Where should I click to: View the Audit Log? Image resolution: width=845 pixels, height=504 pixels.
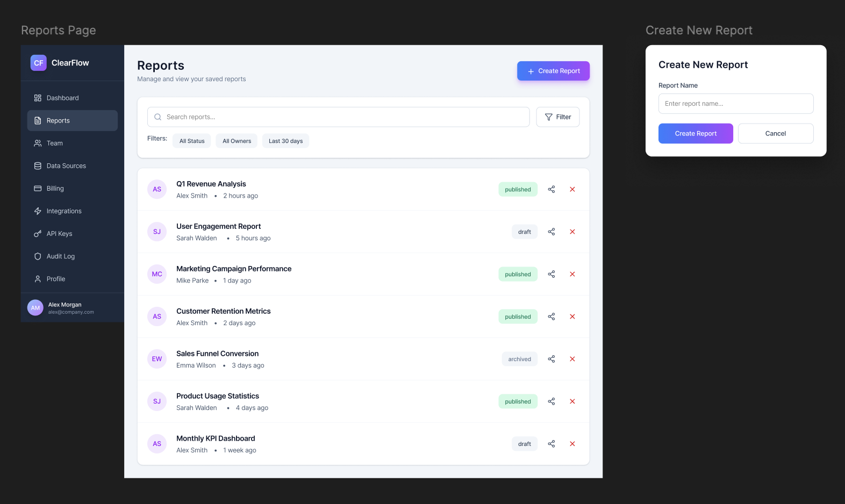click(73, 256)
